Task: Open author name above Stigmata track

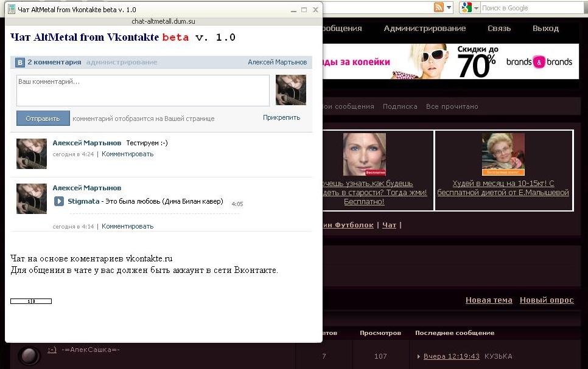Action: click(x=86, y=188)
